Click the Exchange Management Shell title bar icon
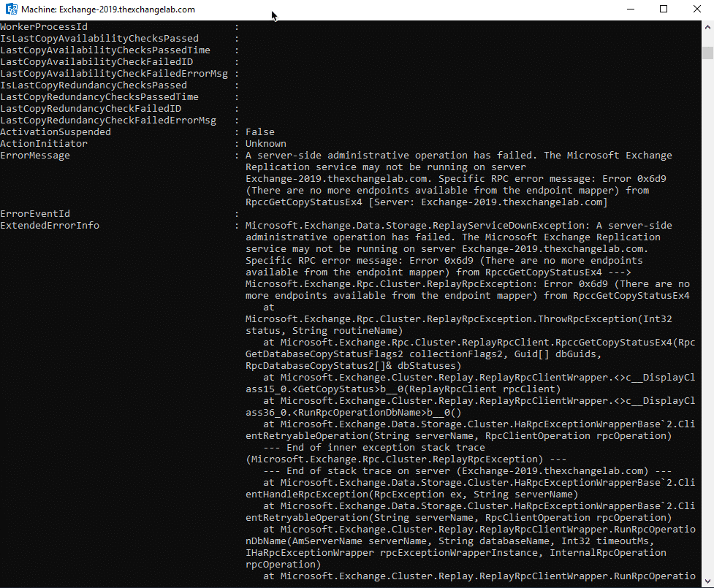Screen dimensions: 714x588 pyautogui.click(x=12, y=9)
